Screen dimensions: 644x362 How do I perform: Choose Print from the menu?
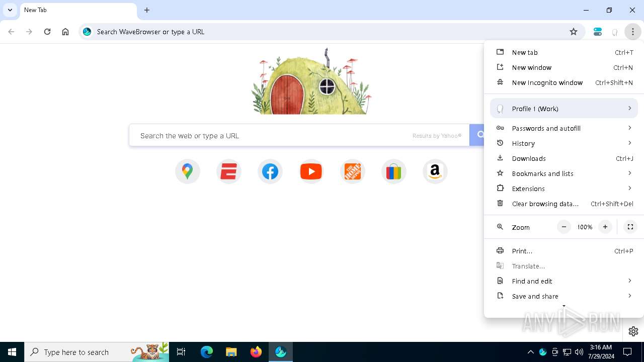[564, 251]
